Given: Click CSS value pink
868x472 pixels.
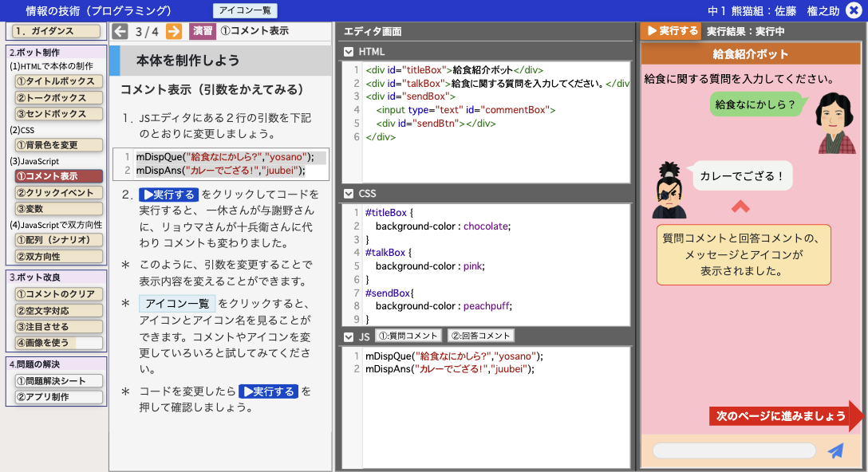Looking at the screenshot, I should point(472,266).
